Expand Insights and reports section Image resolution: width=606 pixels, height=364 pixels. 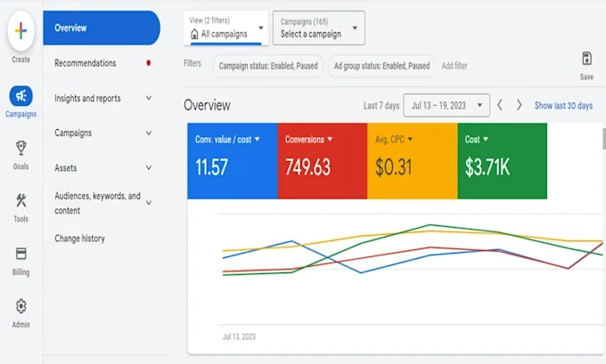click(x=102, y=98)
